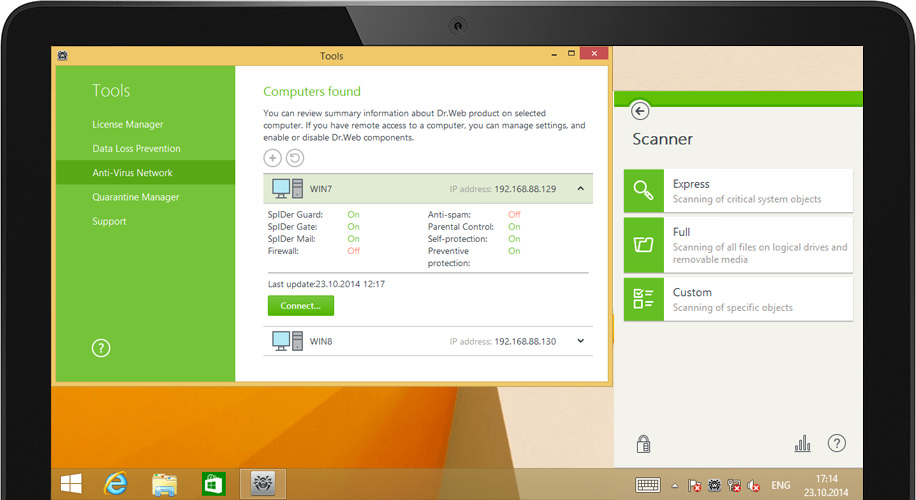Open File Explorer from taskbar
The height and width of the screenshot is (500, 916).
164,484
